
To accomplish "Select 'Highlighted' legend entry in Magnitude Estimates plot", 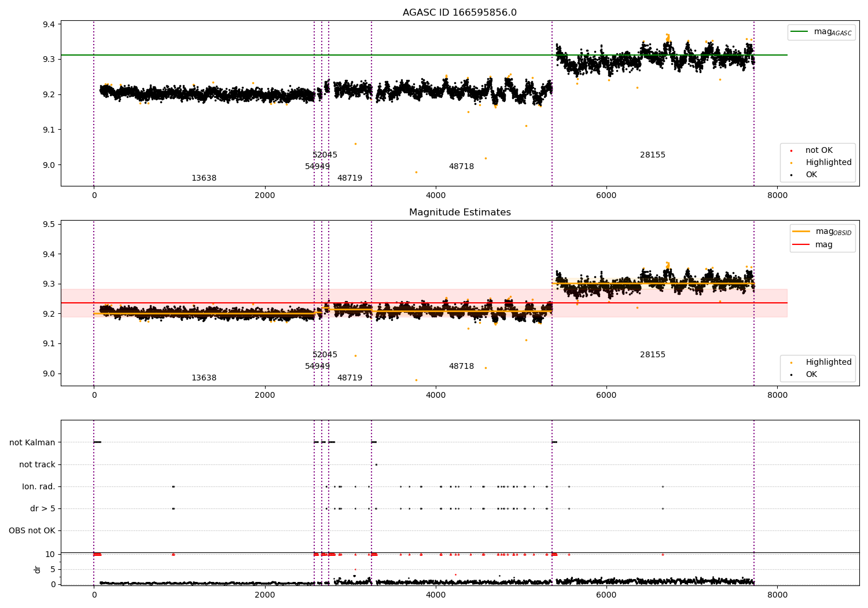I will point(829,362).
